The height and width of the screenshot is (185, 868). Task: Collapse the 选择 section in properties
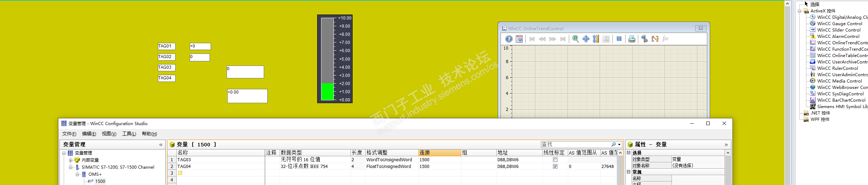pos(629,153)
